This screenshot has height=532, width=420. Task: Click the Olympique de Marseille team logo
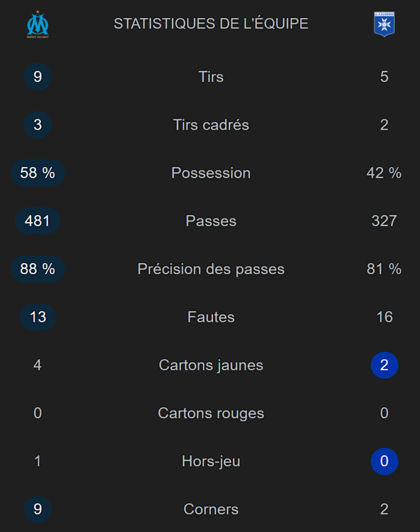(38, 24)
